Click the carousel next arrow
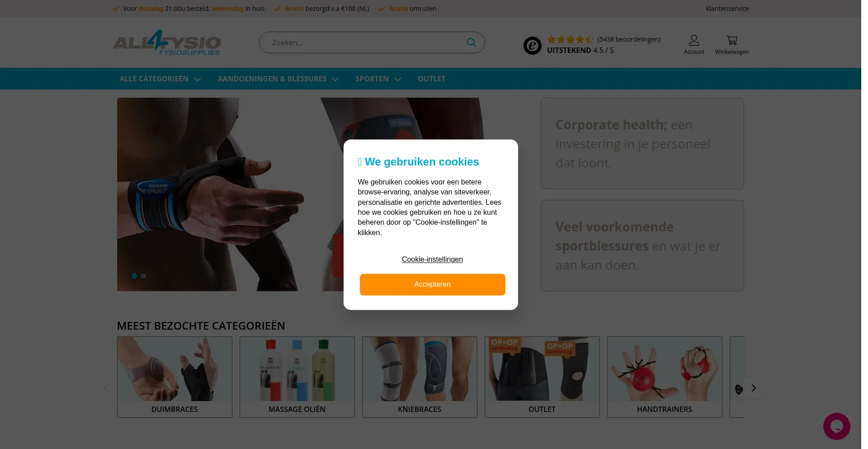The height and width of the screenshot is (449, 868). (754, 388)
